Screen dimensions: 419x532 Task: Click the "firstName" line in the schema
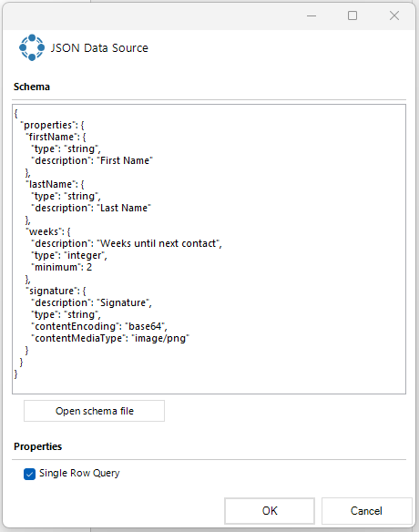(56, 137)
